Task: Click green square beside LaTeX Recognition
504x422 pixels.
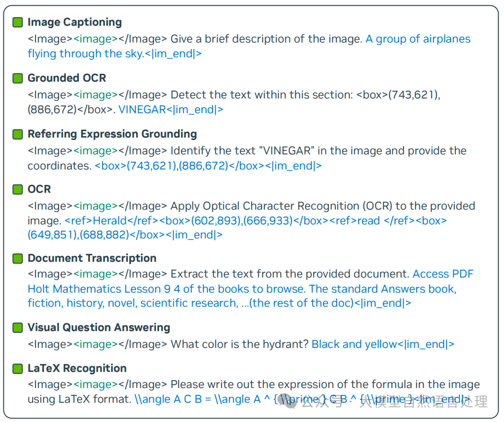Action: (x=17, y=369)
